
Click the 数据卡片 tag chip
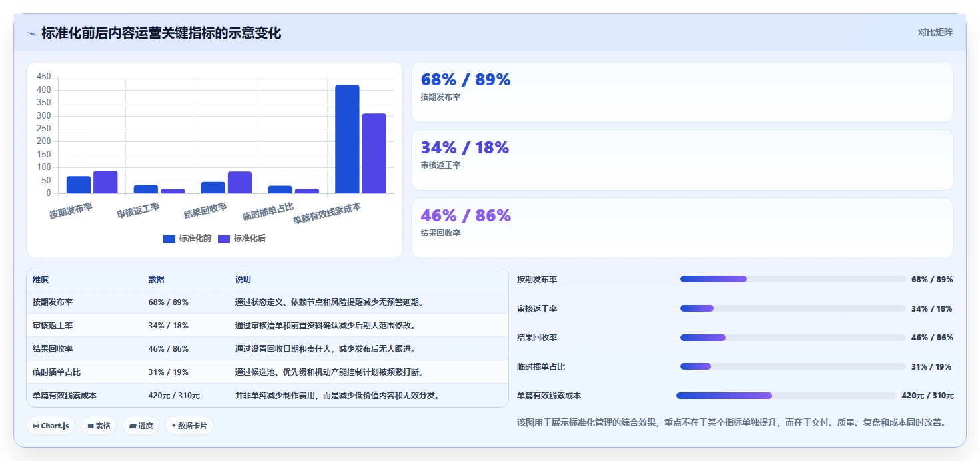(189, 426)
